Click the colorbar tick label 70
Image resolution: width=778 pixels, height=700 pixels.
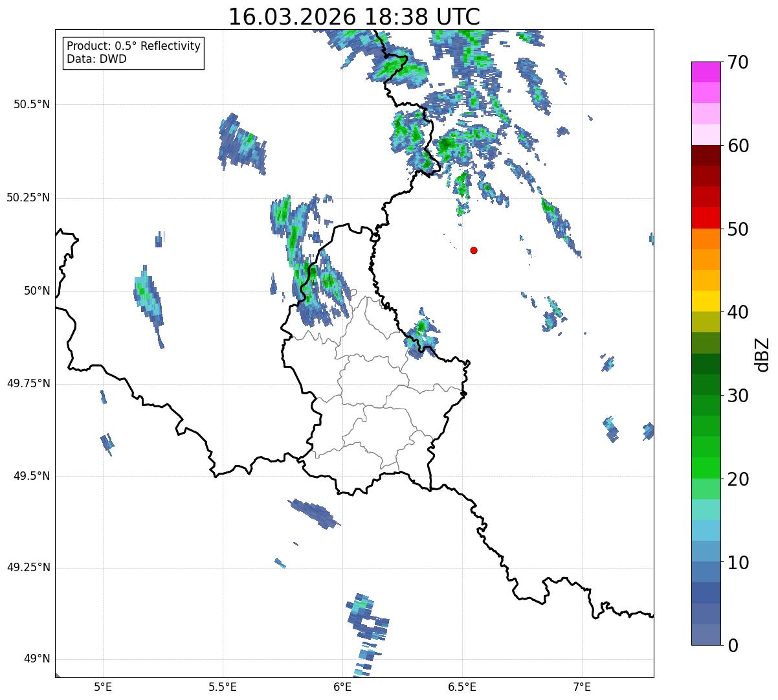pyautogui.click(x=737, y=62)
